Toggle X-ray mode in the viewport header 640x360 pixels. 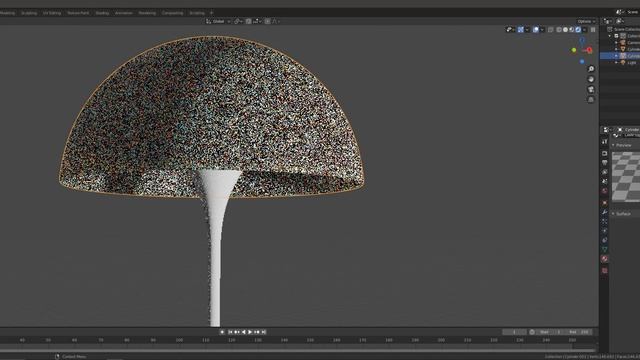click(x=551, y=29)
